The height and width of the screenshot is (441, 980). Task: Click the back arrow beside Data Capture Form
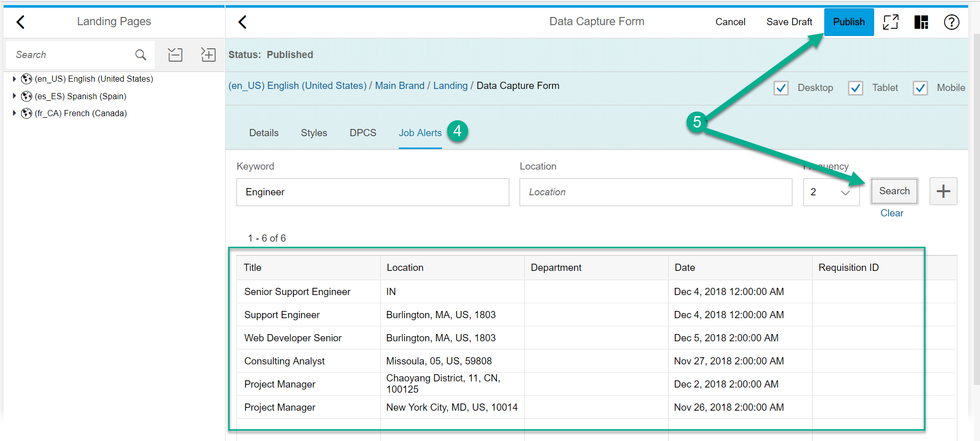coord(243,22)
